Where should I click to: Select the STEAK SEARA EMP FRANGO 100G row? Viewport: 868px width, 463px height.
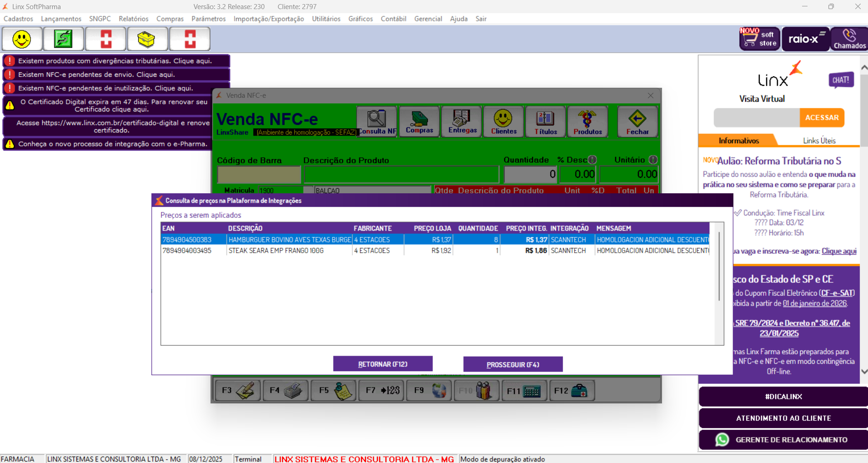coord(435,251)
